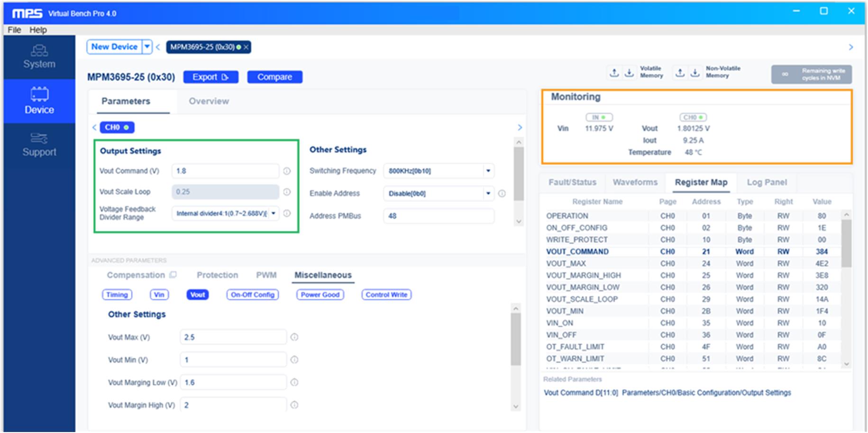Click the Export button

pyautogui.click(x=210, y=77)
